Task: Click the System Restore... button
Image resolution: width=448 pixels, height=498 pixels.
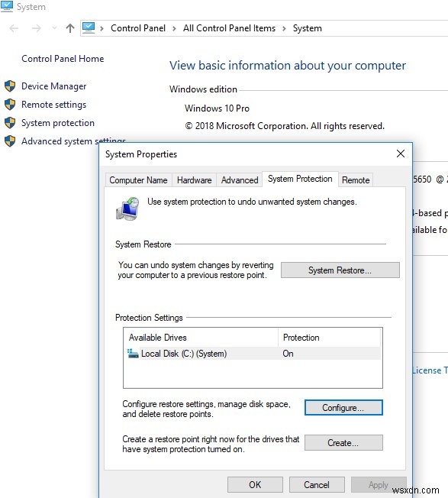Action: coord(340,270)
